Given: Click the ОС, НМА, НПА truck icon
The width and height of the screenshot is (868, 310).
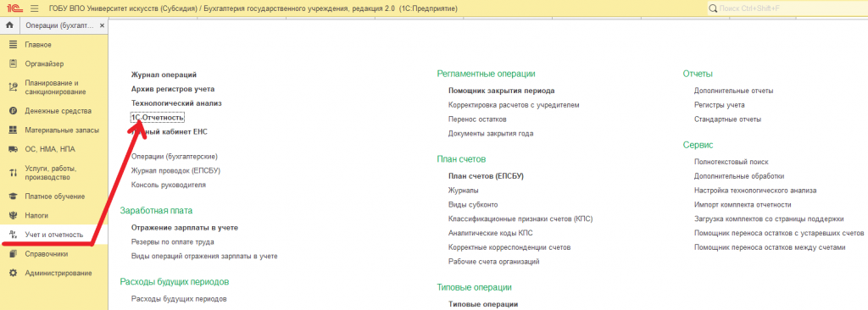Looking at the screenshot, I should coord(14,149).
